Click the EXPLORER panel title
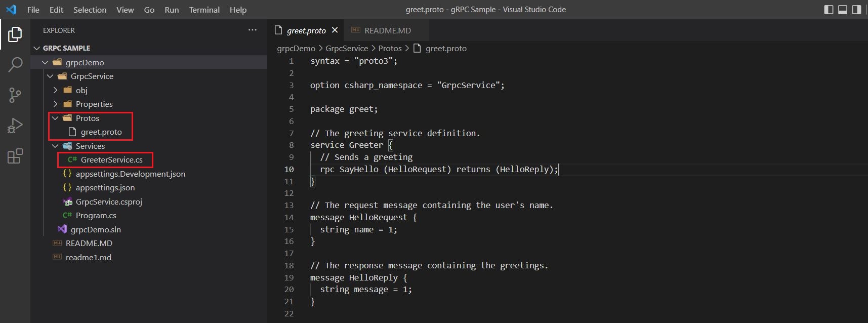Image resolution: width=868 pixels, height=323 pixels. click(x=59, y=30)
